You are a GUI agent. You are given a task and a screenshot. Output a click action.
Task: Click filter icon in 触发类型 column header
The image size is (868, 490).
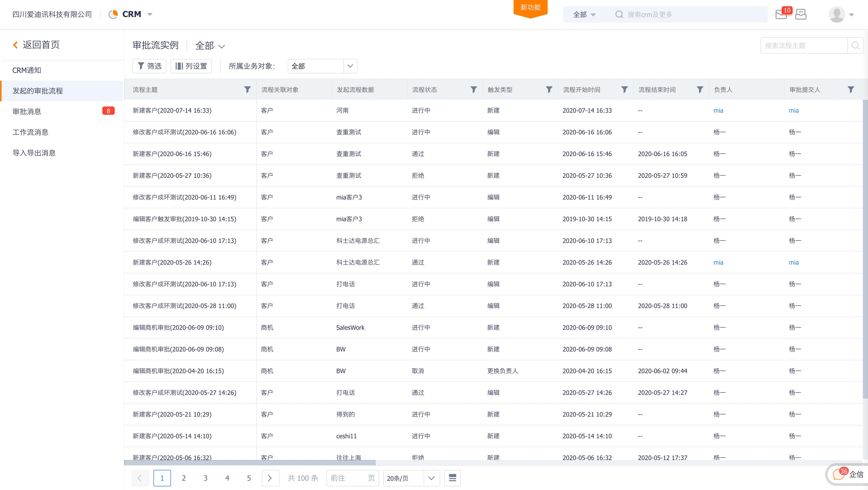click(x=549, y=90)
